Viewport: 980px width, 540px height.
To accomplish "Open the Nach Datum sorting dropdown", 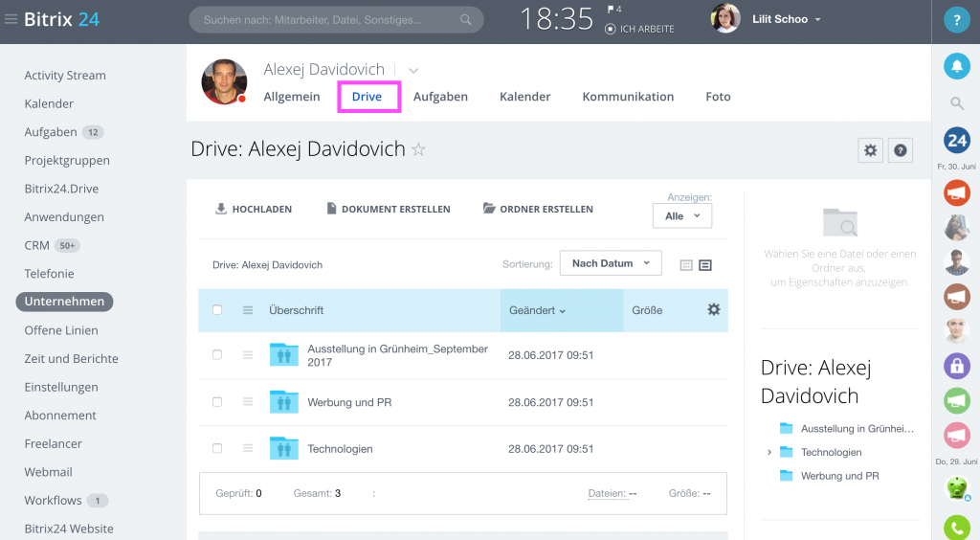I will point(611,263).
